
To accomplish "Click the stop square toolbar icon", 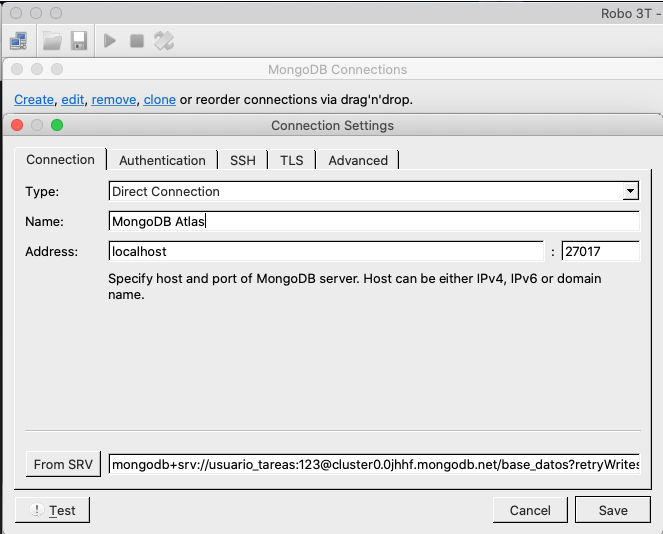I will coord(137,41).
